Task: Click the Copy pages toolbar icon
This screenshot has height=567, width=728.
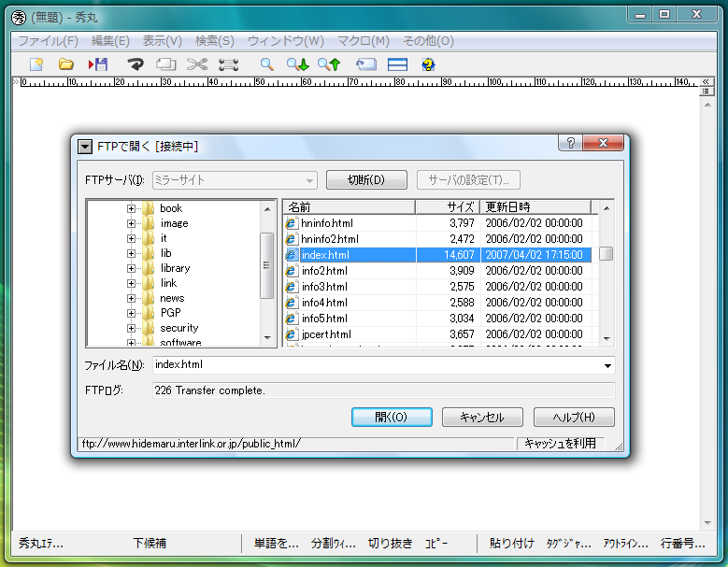Action: pyautogui.click(x=165, y=64)
